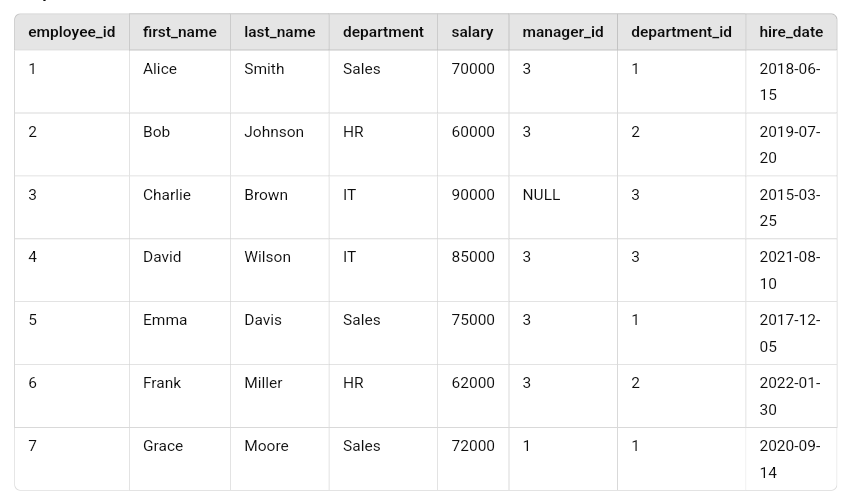Click the cell containing Frank
Image resolution: width=846 pixels, height=499 pixels.
162,383
